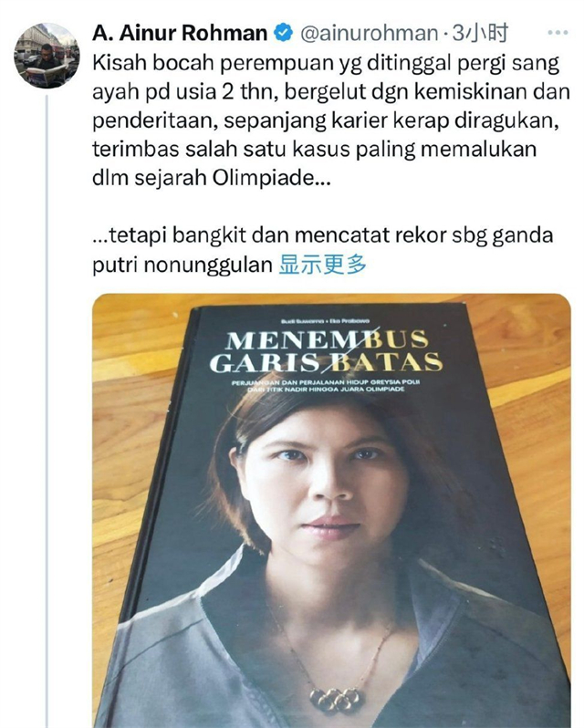Click the words putri nonunggulan in the tweet
Image resolution: width=584 pixels, height=728 pixels.
click(182, 265)
